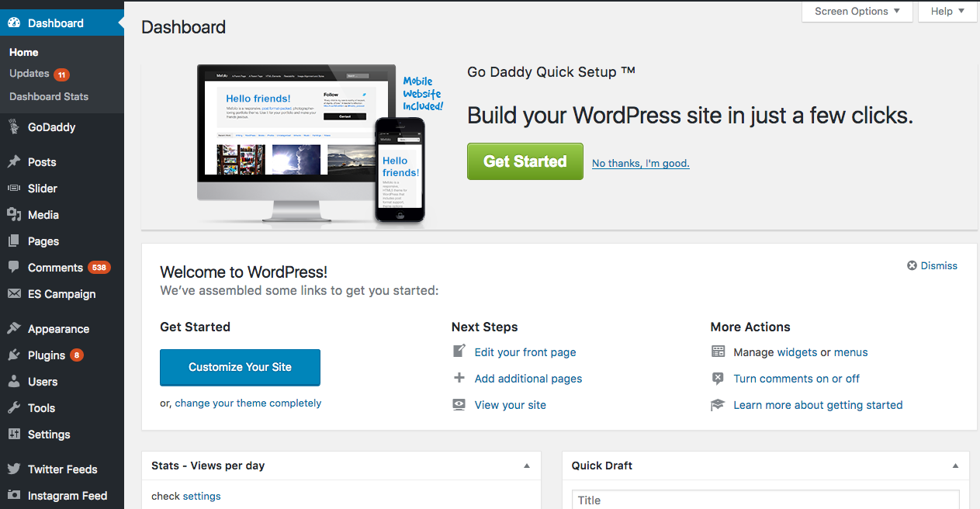
Task: Click the Dashboard gauge icon in sidebar
Action: (14, 23)
